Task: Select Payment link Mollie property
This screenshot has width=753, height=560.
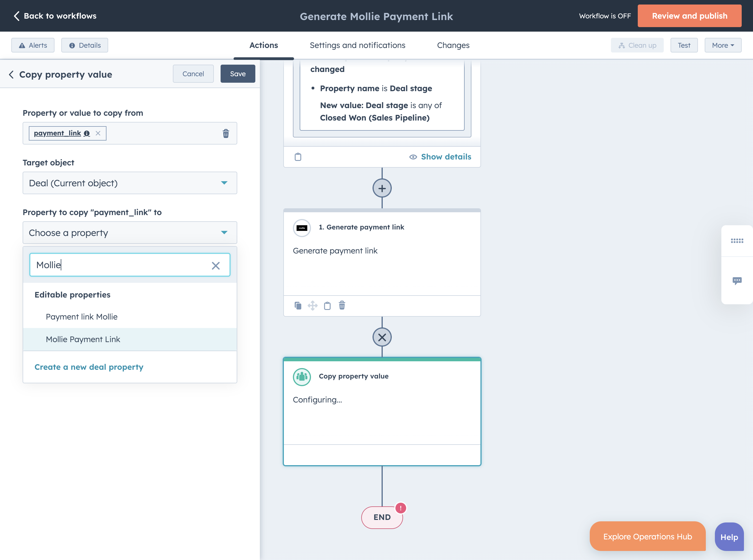Action: coord(130,317)
